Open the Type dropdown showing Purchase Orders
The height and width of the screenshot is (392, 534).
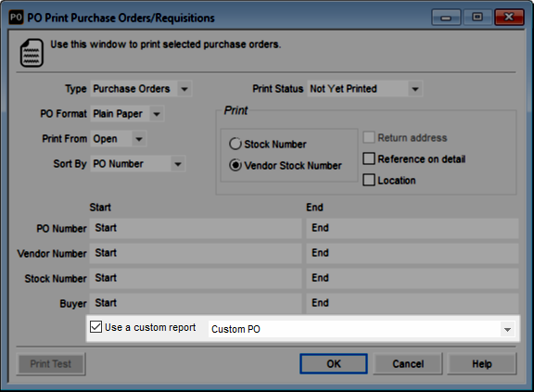pyautogui.click(x=184, y=89)
